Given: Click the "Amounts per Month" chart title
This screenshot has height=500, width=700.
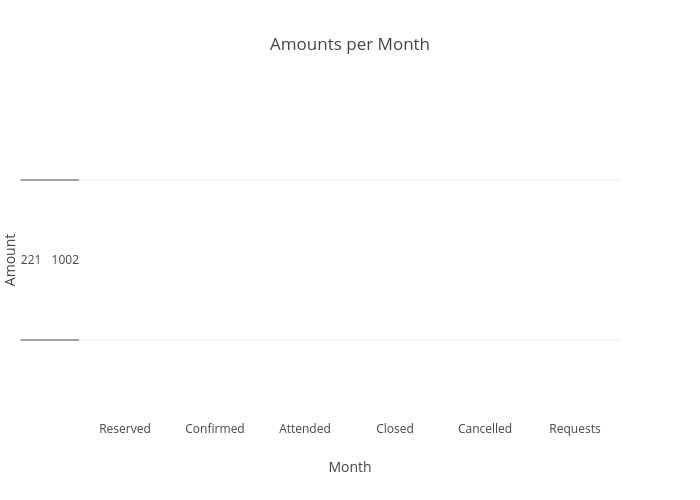Looking at the screenshot, I should [x=349, y=44].
